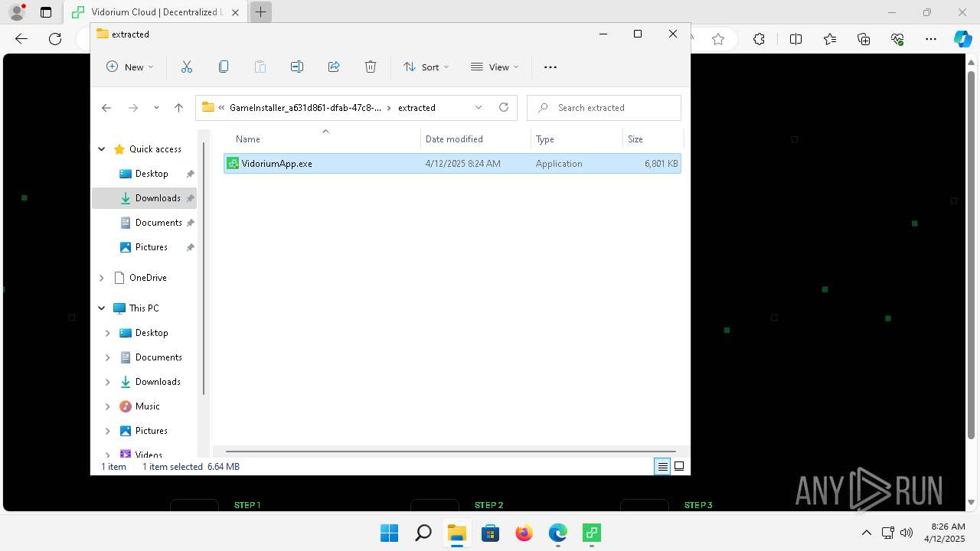The height and width of the screenshot is (551, 980).
Task: Click the Cut scissors icon
Action: pyautogui.click(x=186, y=67)
